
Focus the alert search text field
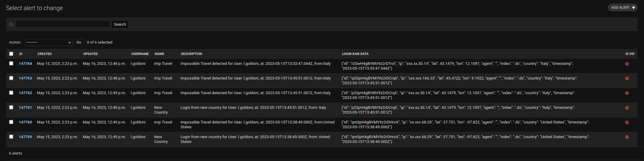[x=63, y=24]
